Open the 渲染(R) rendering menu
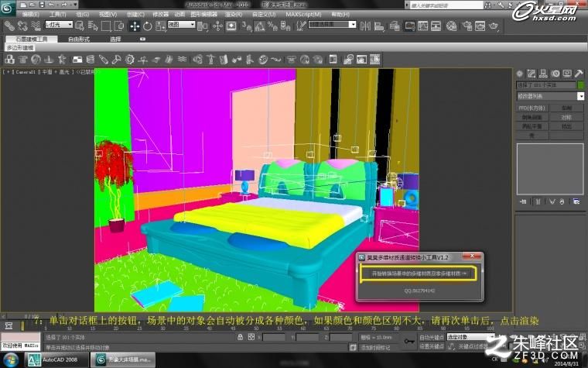588x368 pixels. (x=233, y=14)
